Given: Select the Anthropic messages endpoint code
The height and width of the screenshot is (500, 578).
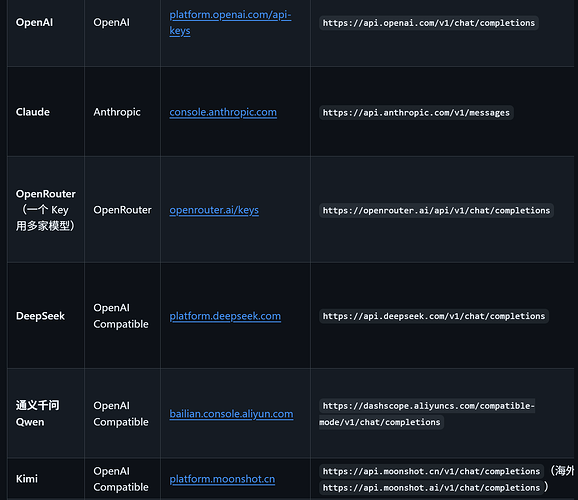Looking at the screenshot, I should tap(416, 112).
